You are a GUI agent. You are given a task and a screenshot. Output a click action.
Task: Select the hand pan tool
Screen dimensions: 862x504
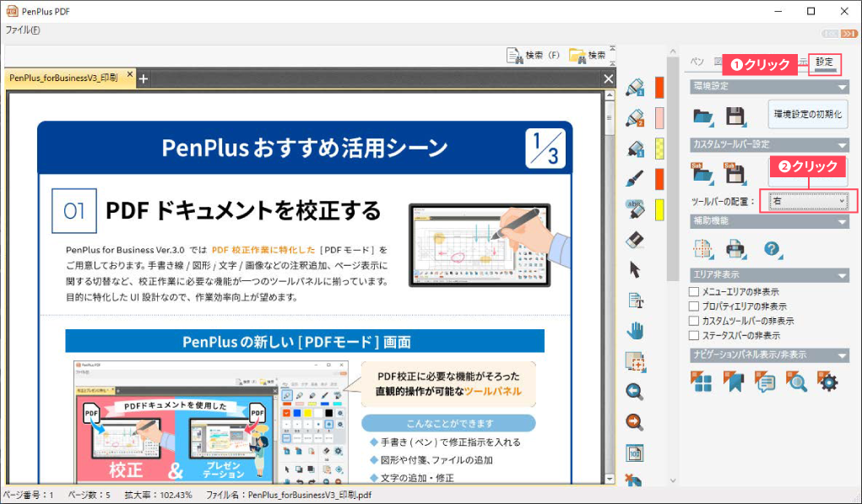pyautogui.click(x=635, y=330)
